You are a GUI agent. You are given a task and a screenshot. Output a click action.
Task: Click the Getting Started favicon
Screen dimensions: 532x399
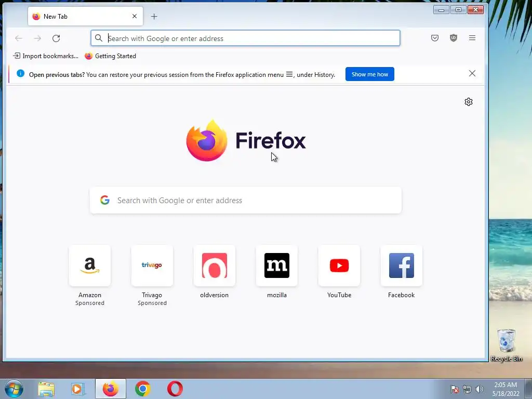click(x=88, y=56)
